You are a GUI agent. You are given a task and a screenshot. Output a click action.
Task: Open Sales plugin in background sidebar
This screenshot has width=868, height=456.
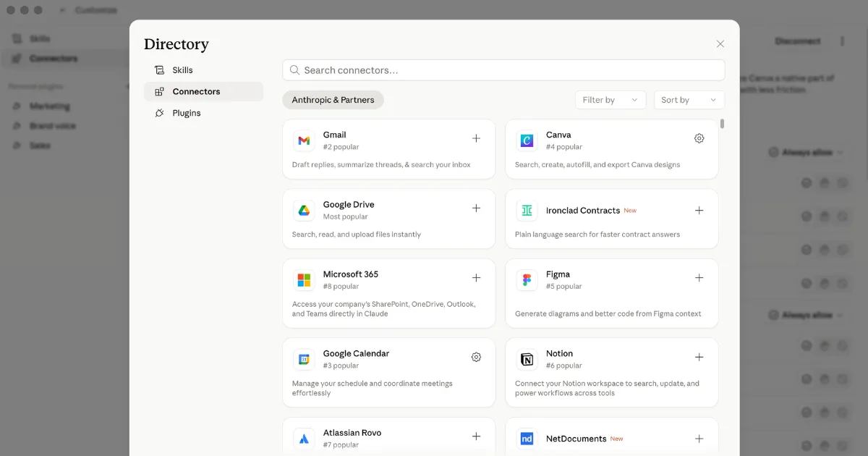[40, 145]
